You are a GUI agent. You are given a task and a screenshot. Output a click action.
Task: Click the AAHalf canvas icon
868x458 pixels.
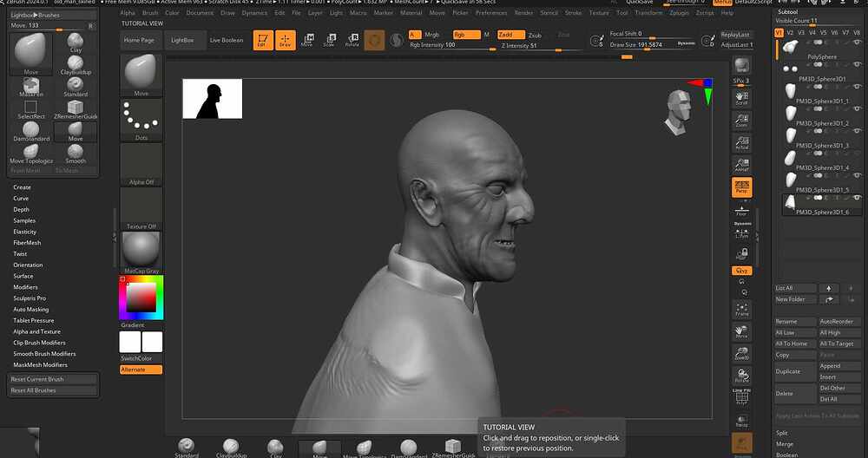[x=742, y=165]
